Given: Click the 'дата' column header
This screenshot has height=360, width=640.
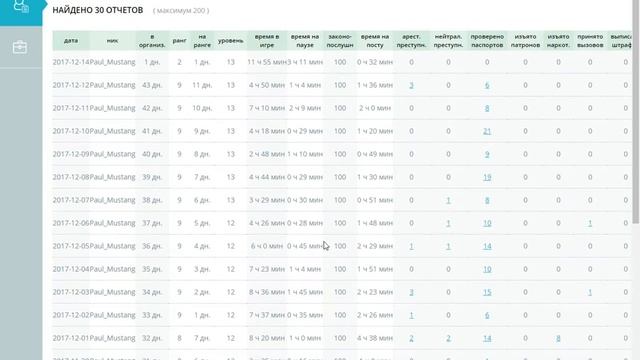Looking at the screenshot, I should coord(71,41).
